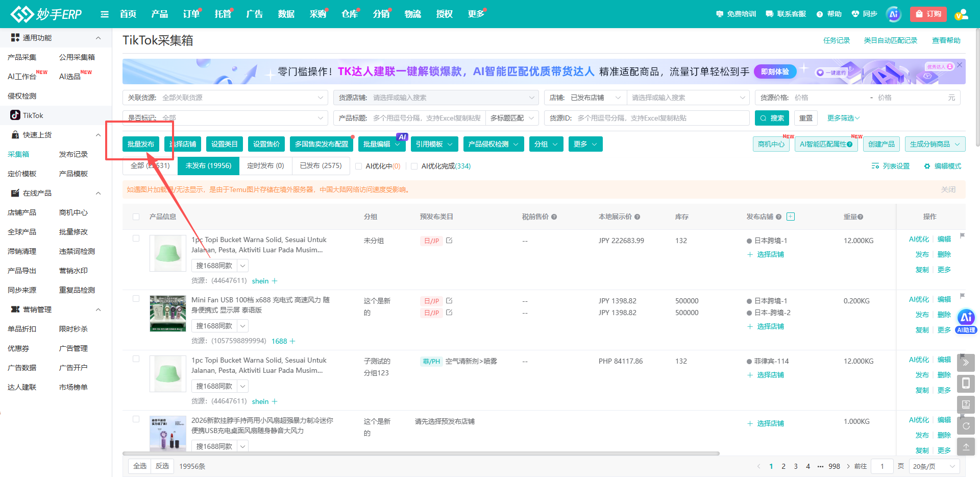Click the edit icon beside the first 日/JP tag of Mini Fan
The height and width of the screenshot is (477, 980).
(449, 301)
